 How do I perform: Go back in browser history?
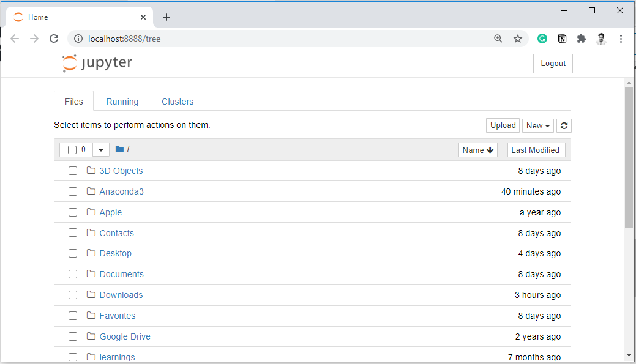coord(15,39)
